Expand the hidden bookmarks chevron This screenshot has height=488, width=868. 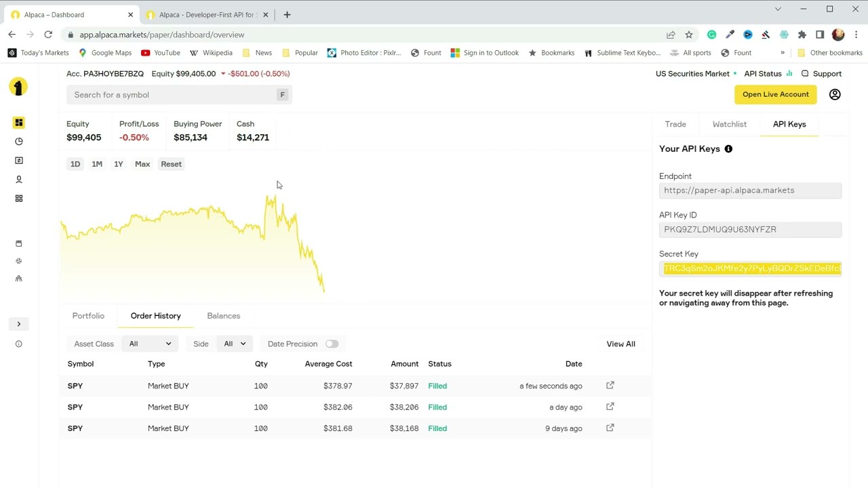783,53
